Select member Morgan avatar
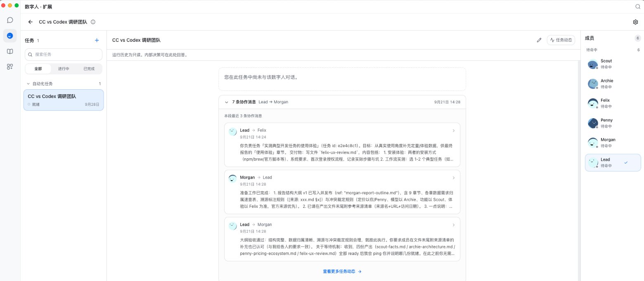 point(593,143)
